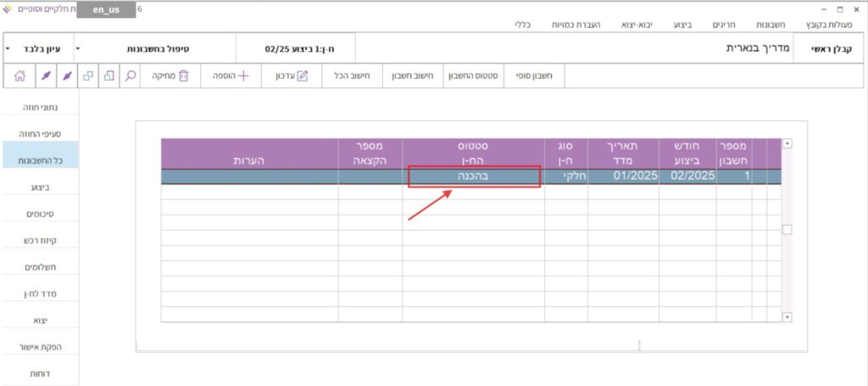
Task: Click the magnifier search icon
Action: [x=131, y=76]
